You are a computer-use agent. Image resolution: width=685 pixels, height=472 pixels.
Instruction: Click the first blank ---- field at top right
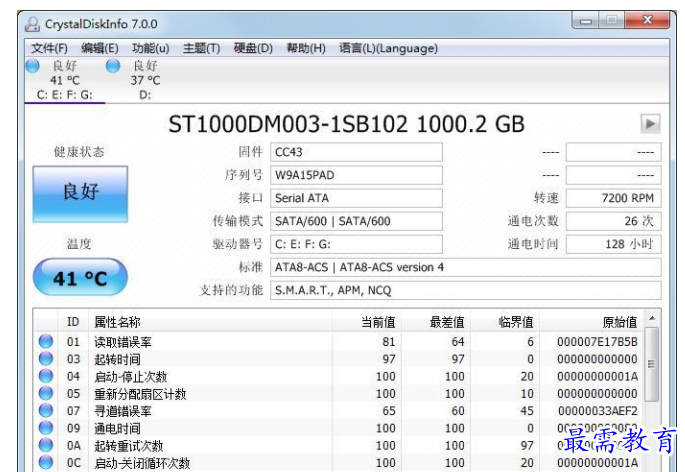coord(613,152)
